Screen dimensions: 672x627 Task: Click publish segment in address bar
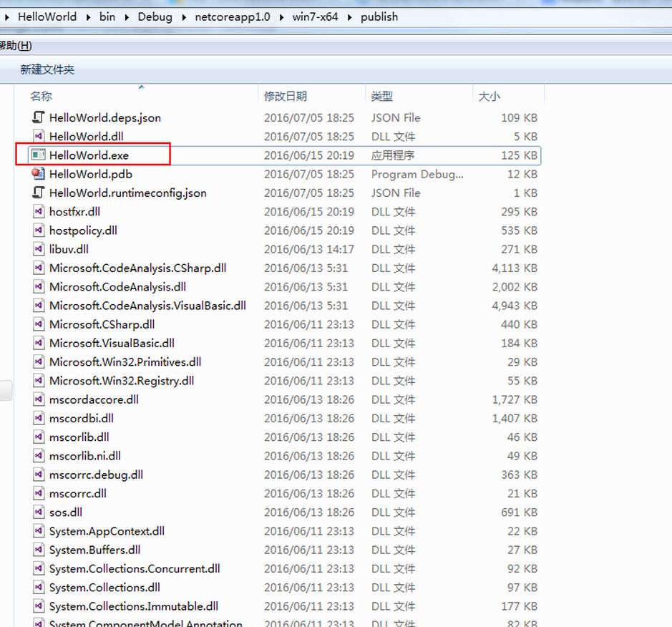tap(379, 16)
